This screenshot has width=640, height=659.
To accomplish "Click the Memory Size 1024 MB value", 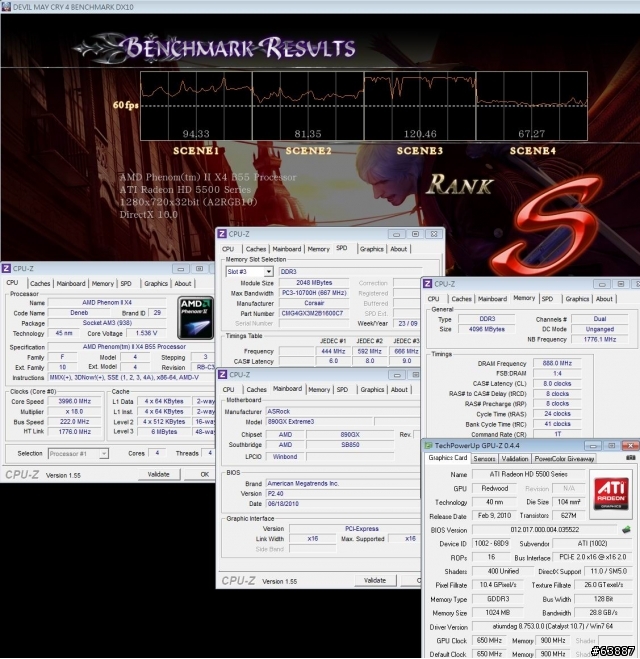I will pyautogui.click(x=498, y=612).
